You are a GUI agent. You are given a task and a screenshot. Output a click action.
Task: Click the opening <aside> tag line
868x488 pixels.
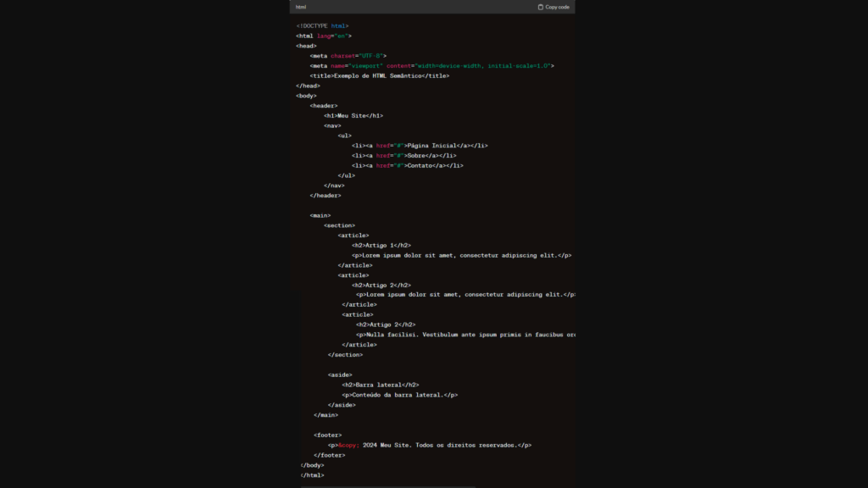340,374
